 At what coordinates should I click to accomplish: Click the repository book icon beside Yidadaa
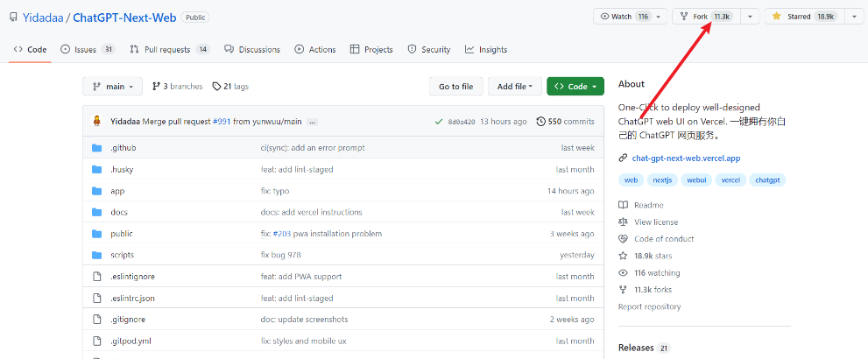tap(13, 18)
